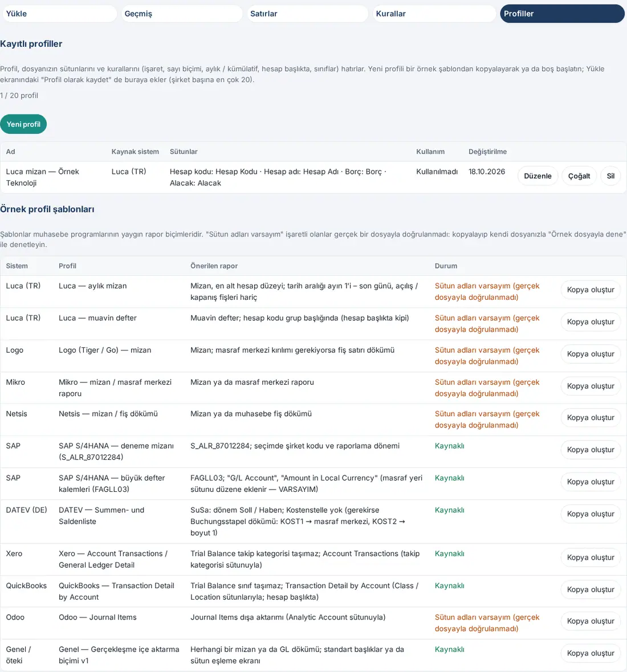627x672 pixels.
Task: Click the '1 / 20 profil' counter
Action: 19,96
